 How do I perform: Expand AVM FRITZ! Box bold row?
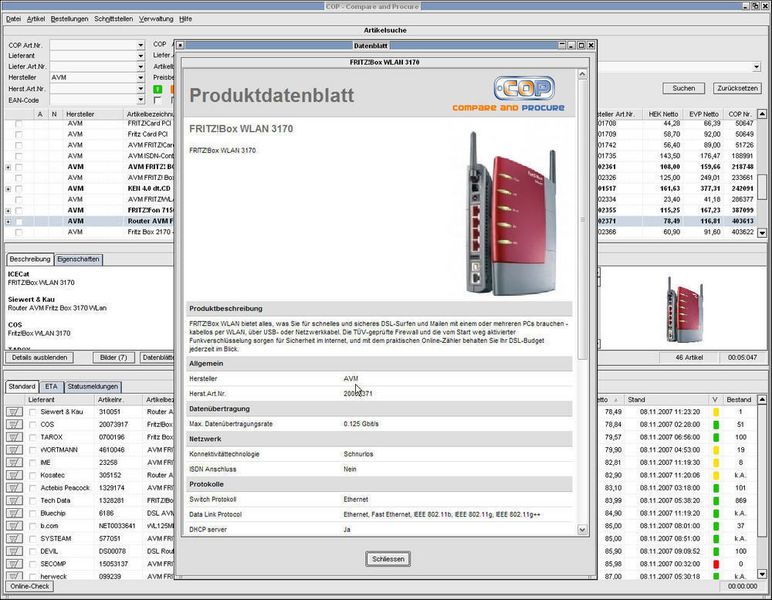coord(8,167)
